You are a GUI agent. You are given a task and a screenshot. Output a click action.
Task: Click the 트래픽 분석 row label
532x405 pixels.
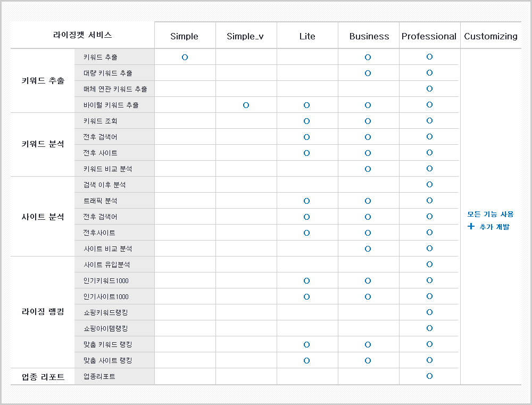click(x=101, y=201)
